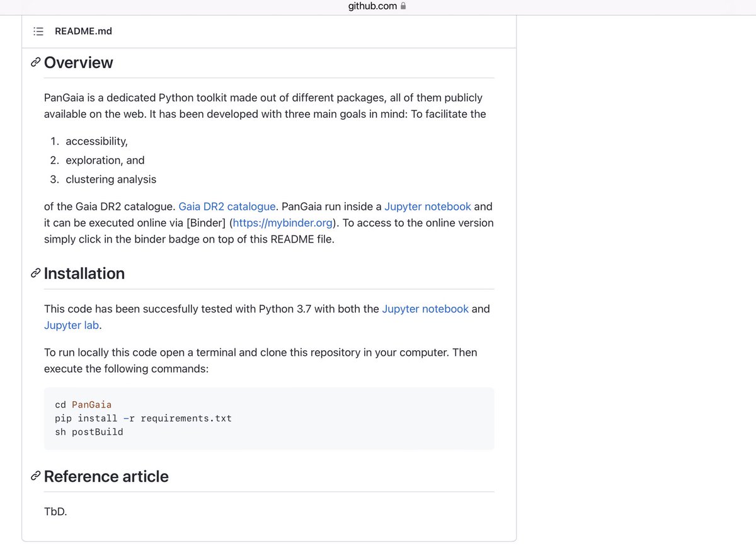The width and height of the screenshot is (756, 553).
Task: Click the padlock icon in address bar
Action: pos(403,6)
